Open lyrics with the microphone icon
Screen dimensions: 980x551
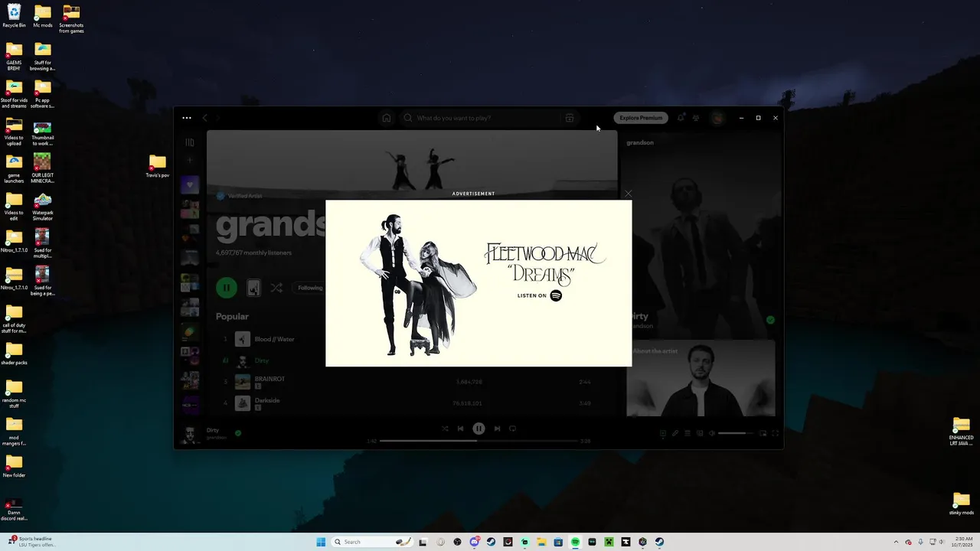tap(675, 433)
